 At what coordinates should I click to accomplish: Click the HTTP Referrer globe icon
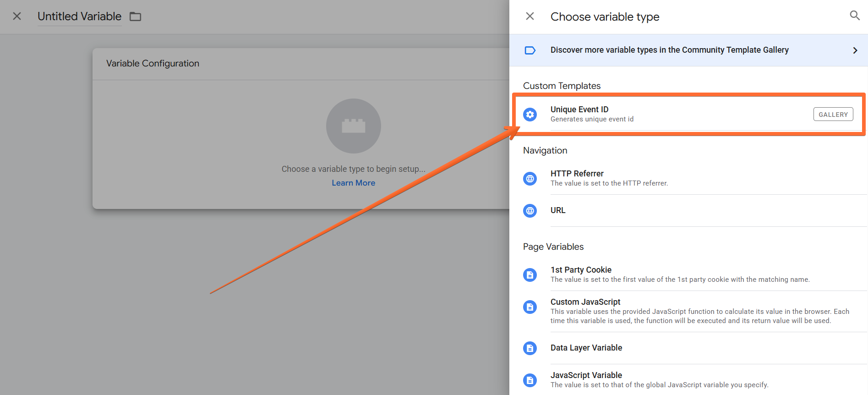(530, 179)
